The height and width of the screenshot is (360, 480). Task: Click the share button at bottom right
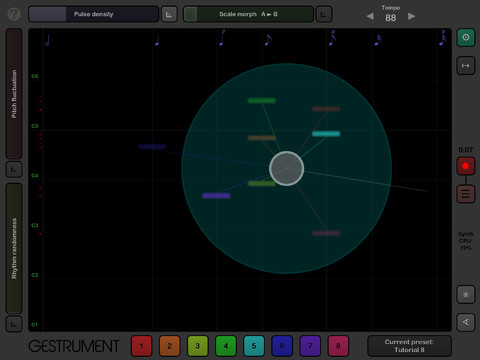pyautogui.click(x=466, y=322)
